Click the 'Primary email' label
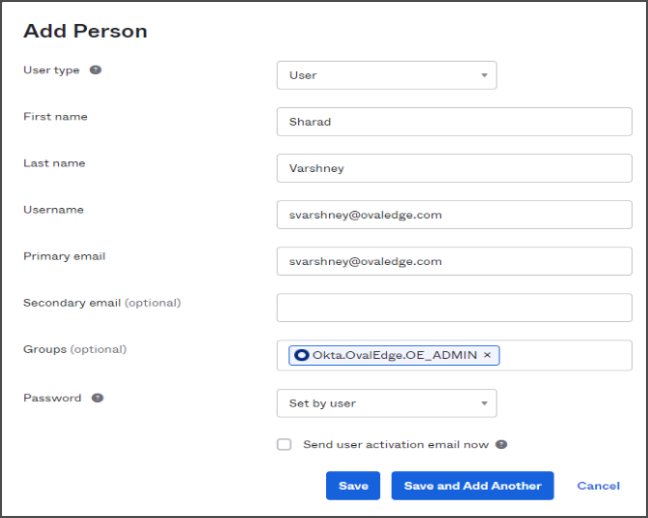 click(64, 256)
